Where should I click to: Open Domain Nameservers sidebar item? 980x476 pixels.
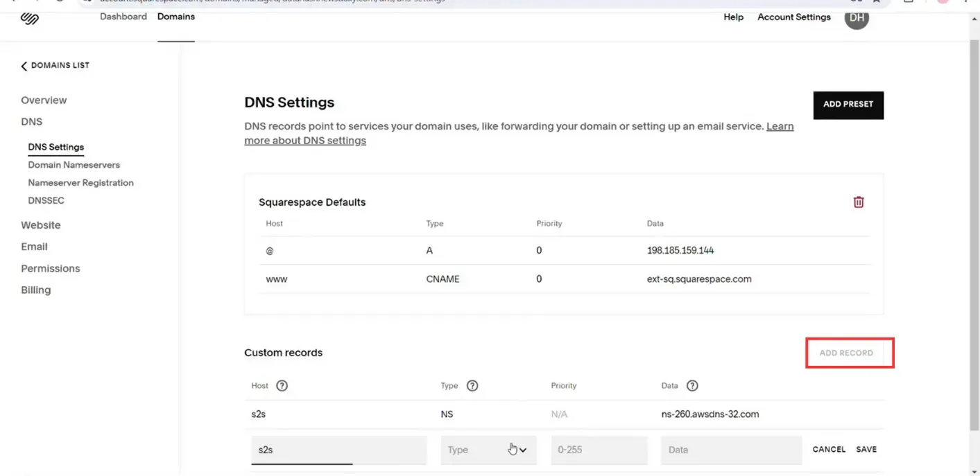click(x=74, y=165)
